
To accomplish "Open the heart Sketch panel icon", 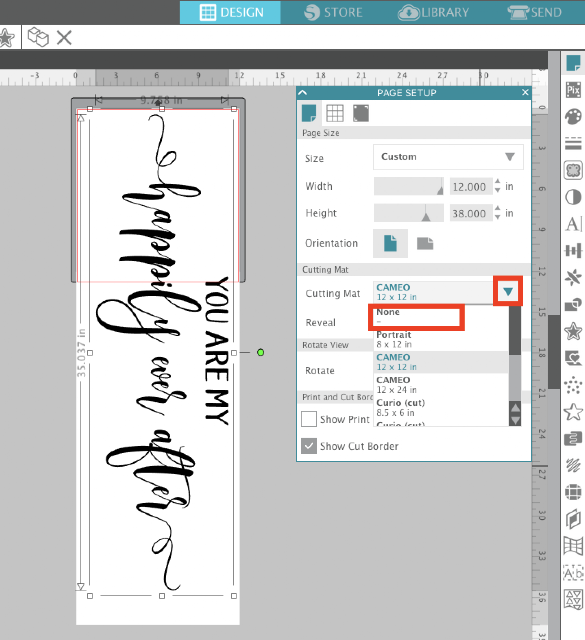I will click(573, 358).
